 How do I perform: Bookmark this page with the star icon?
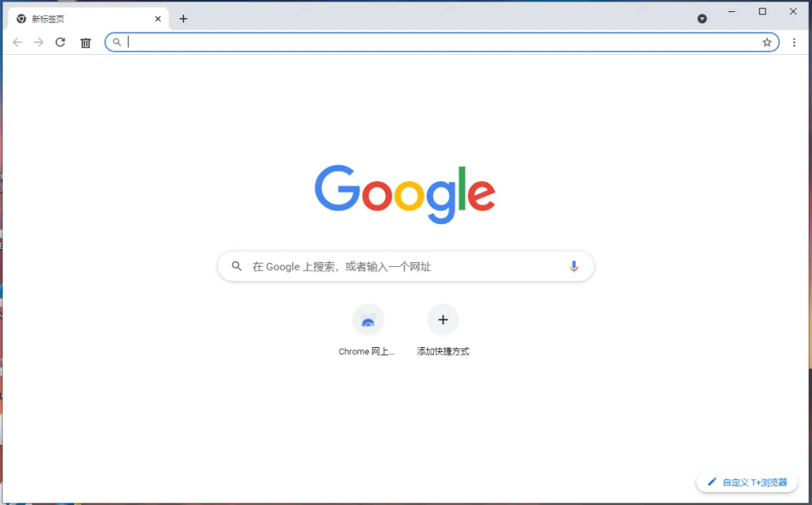[x=767, y=42]
